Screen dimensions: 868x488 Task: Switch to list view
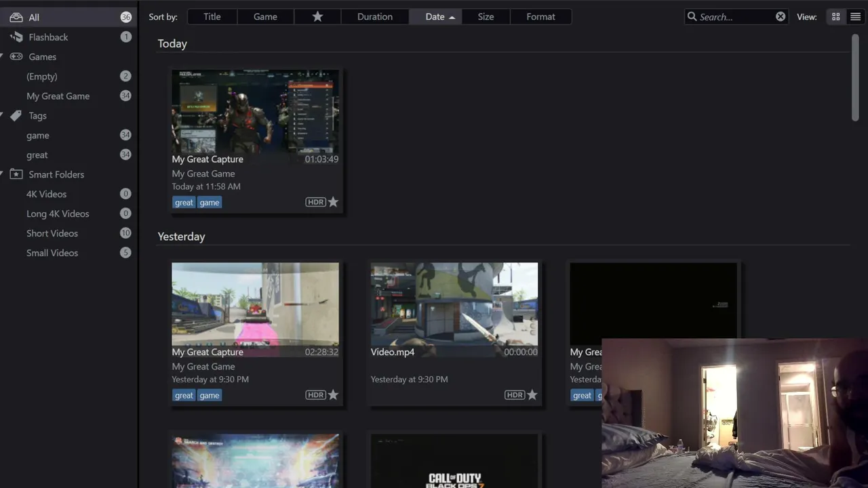coord(855,17)
